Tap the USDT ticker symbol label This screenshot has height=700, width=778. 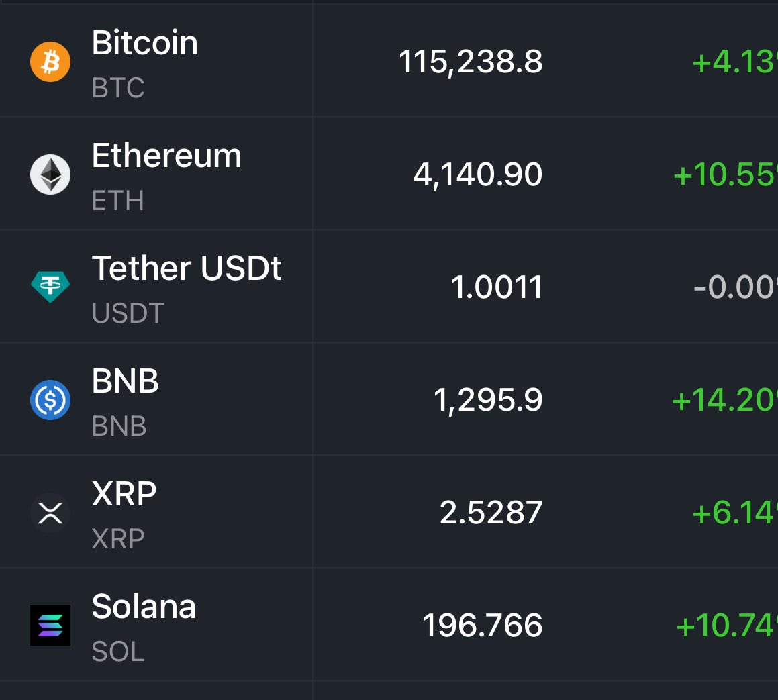click(x=128, y=313)
